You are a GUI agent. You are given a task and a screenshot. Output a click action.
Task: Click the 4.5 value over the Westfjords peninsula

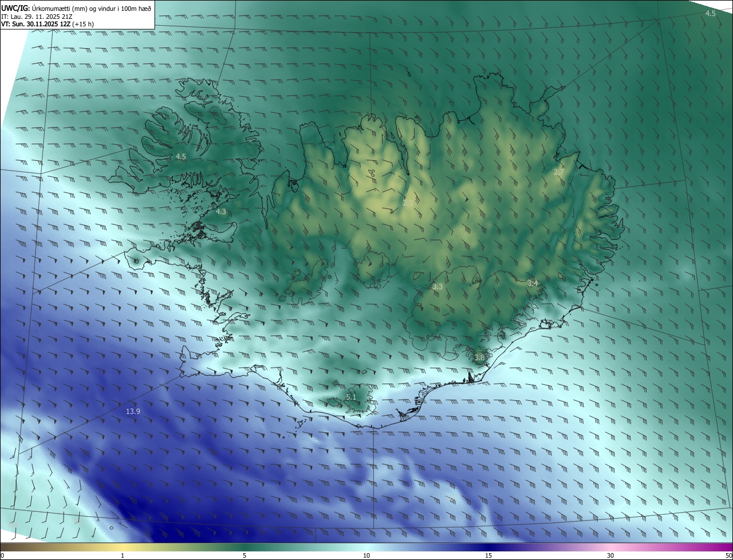coord(181,156)
